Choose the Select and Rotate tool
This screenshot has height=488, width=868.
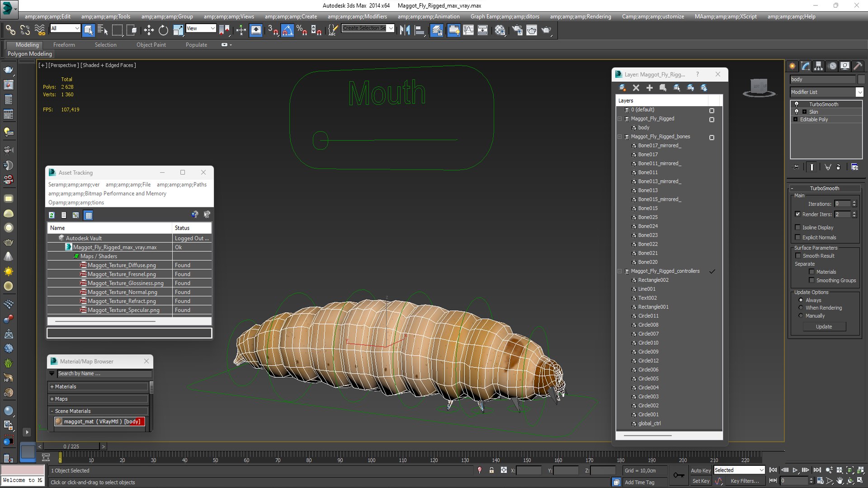tap(163, 30)
